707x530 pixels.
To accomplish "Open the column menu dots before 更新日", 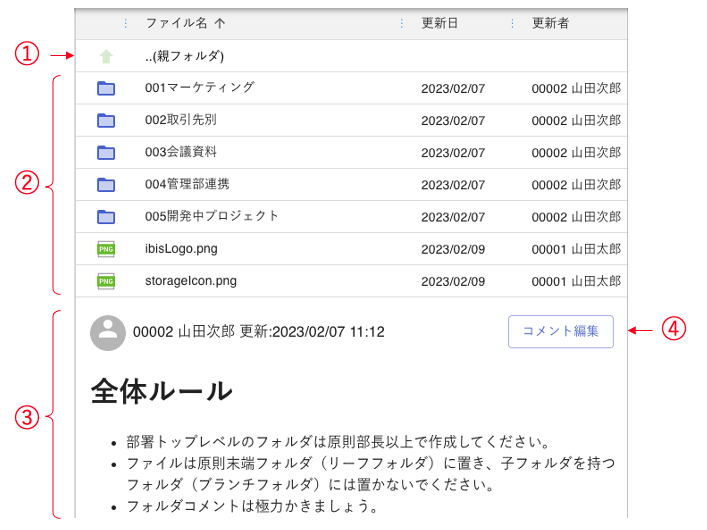I will click(x=402, y=23).
